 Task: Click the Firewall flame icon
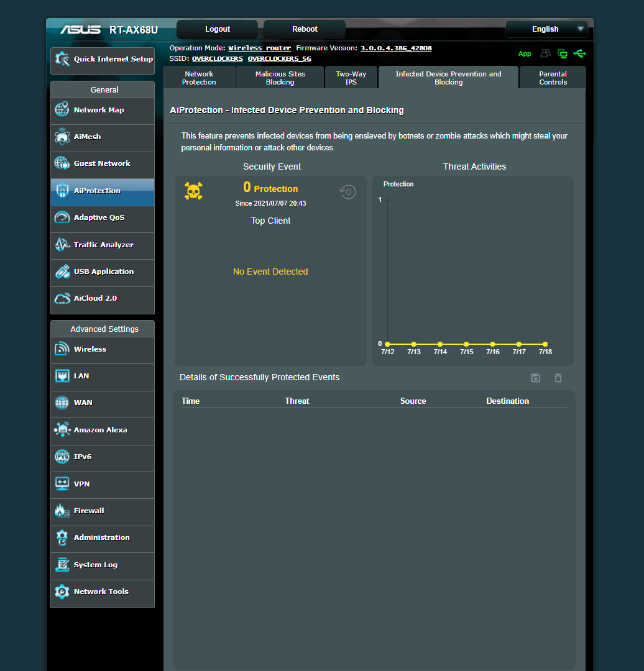pyautogui.click(x=62, y=511)
